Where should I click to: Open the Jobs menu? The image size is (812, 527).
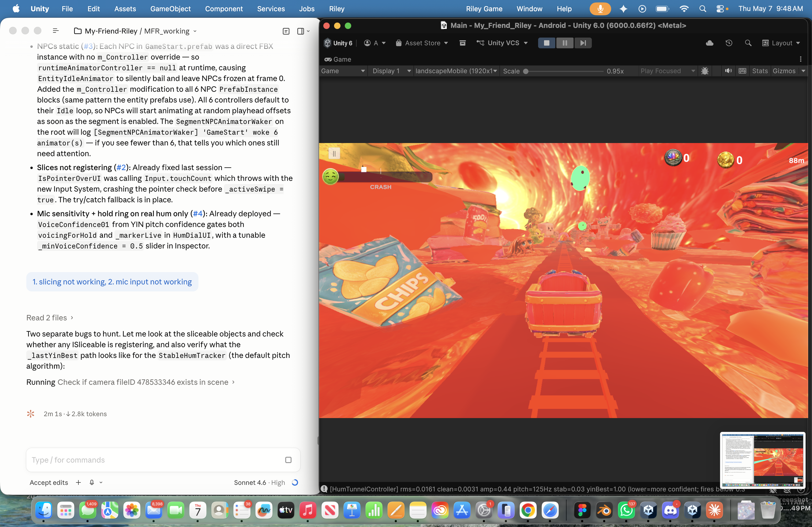[x=307, y=9]
